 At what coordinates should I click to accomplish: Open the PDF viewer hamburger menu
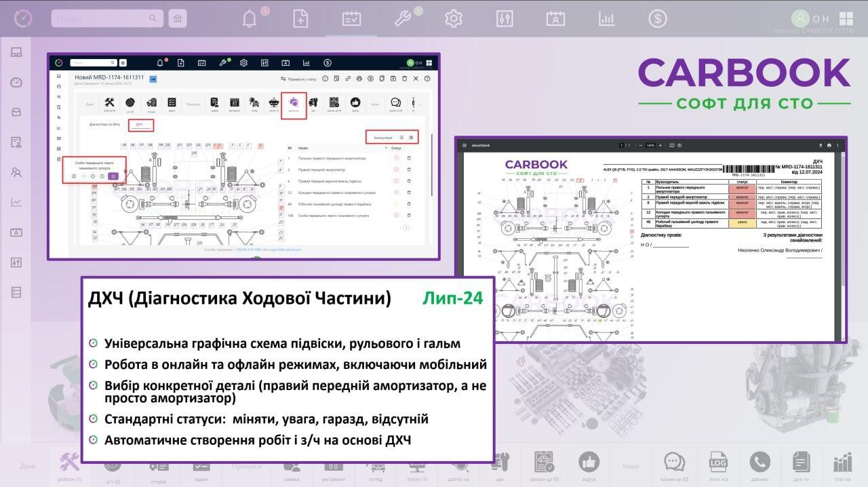[465, 145]
